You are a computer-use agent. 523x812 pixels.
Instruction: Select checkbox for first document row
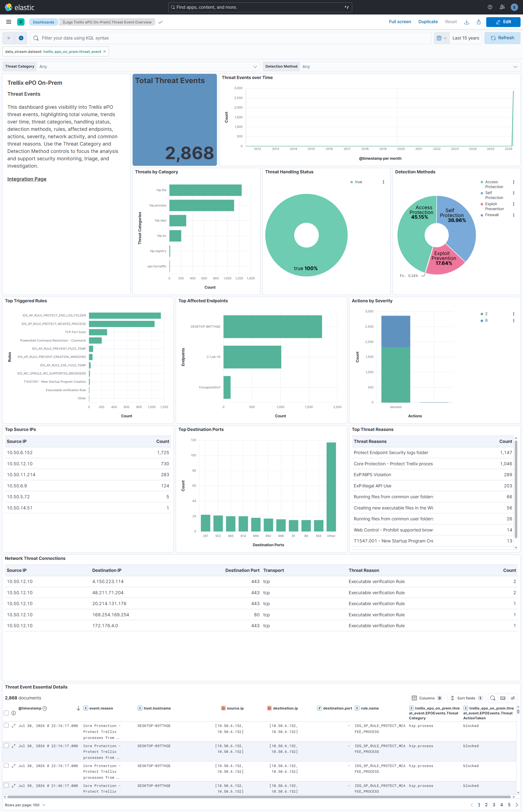(x=6, y=726)
